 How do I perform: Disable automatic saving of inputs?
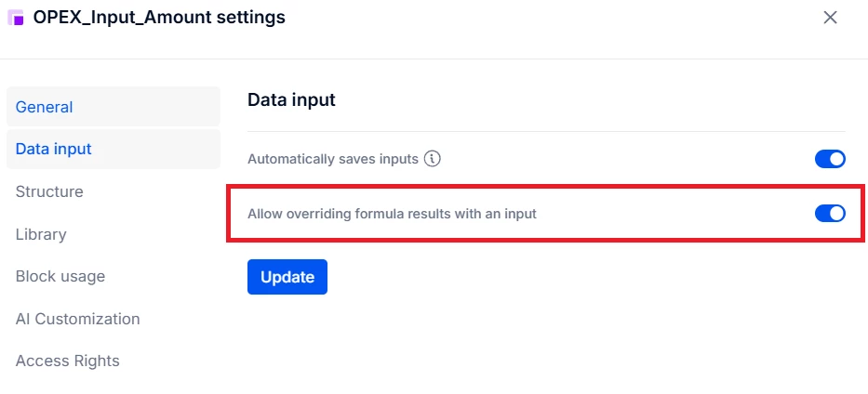(830, 159)
